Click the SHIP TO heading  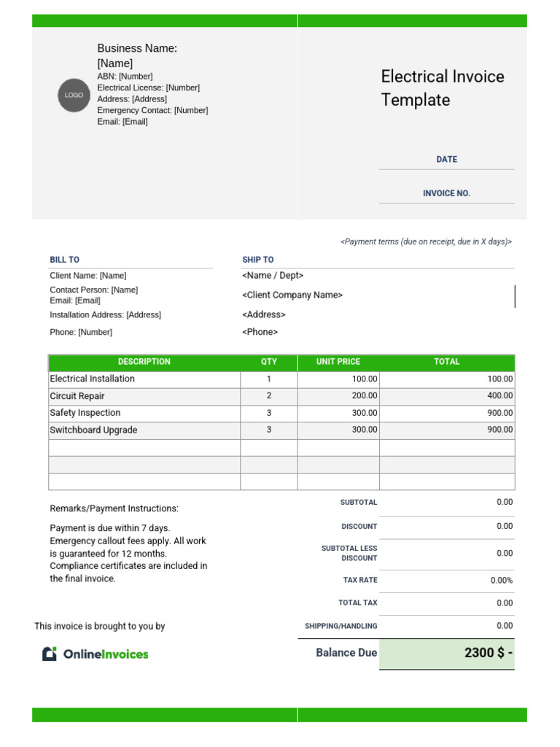[257, 260]
